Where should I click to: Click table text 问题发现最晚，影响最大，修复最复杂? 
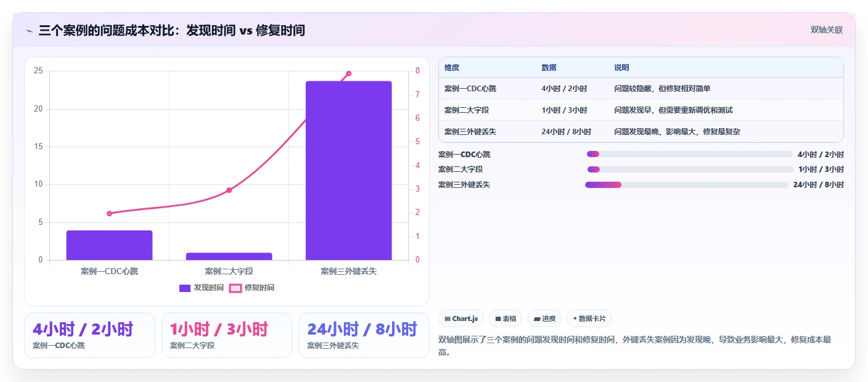[677, 132]
